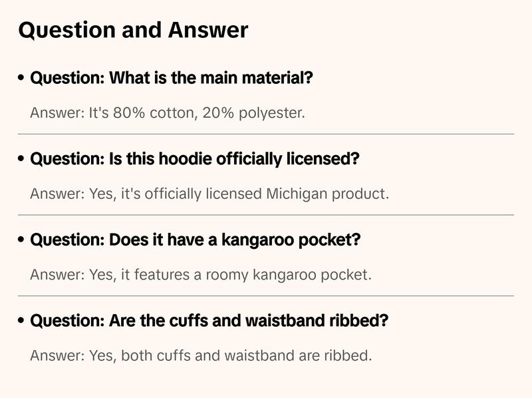Image resolution: width=532 pixels, height=398 pixels.
Task: Click the word "roomy" in the third answer
Action: (223, 275)
